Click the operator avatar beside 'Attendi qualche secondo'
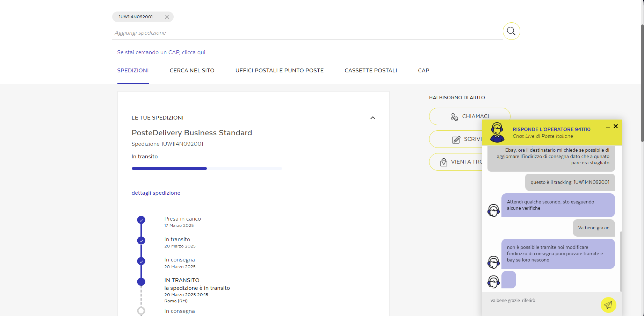The height and width of the screenshot is (316, 644). coord(493,210)
